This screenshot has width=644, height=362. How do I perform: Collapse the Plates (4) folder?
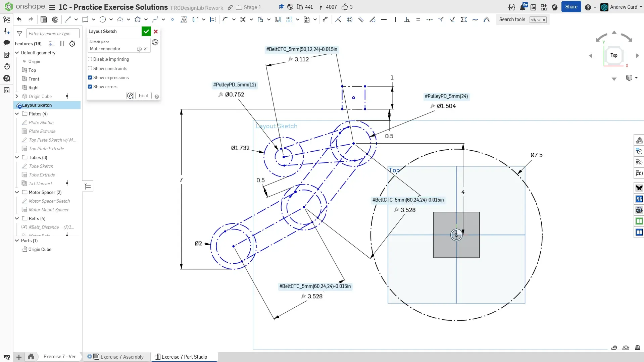coord(17,114)
